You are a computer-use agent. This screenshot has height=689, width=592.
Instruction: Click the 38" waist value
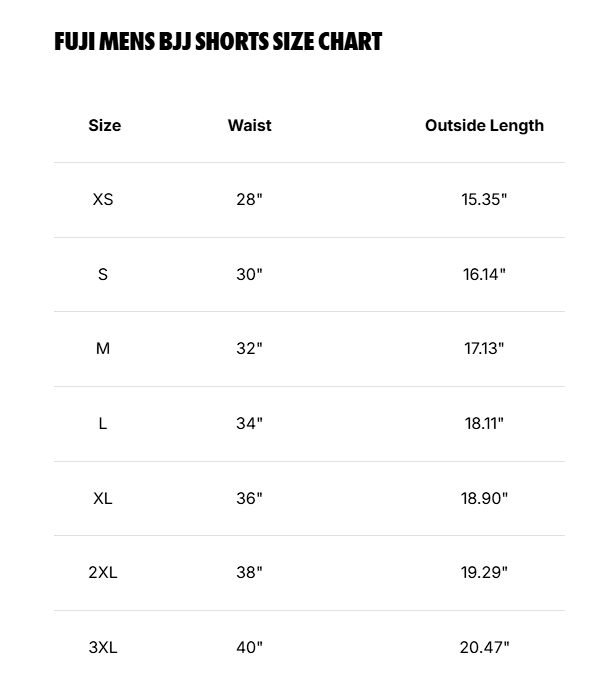tap(249, 573)
